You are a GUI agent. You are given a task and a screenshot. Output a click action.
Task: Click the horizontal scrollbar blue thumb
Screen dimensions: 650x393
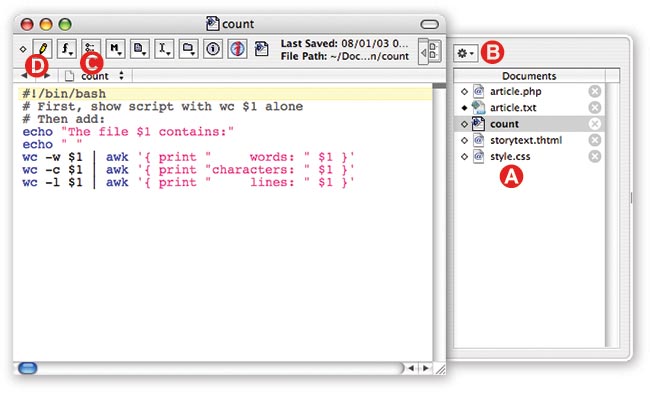(x=28, y=368)
